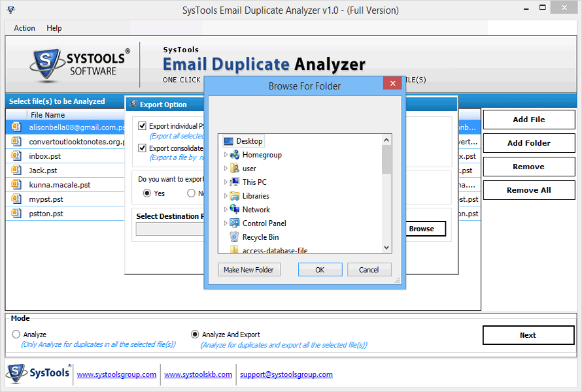Cancel the Browse For Folder dialog
Viewport: 582px width, 392px height.
tap(369, 270)
